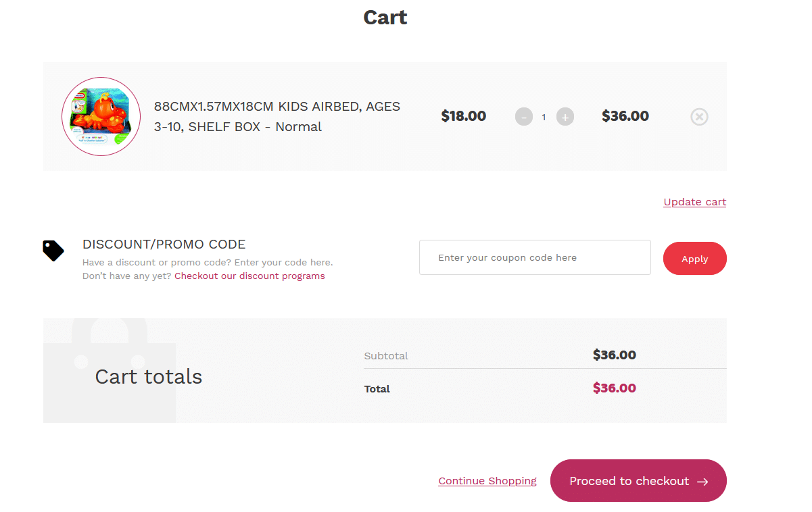Decrease quantity with the minus button
This screenshot has height=512, width=812.
(524, 117)
